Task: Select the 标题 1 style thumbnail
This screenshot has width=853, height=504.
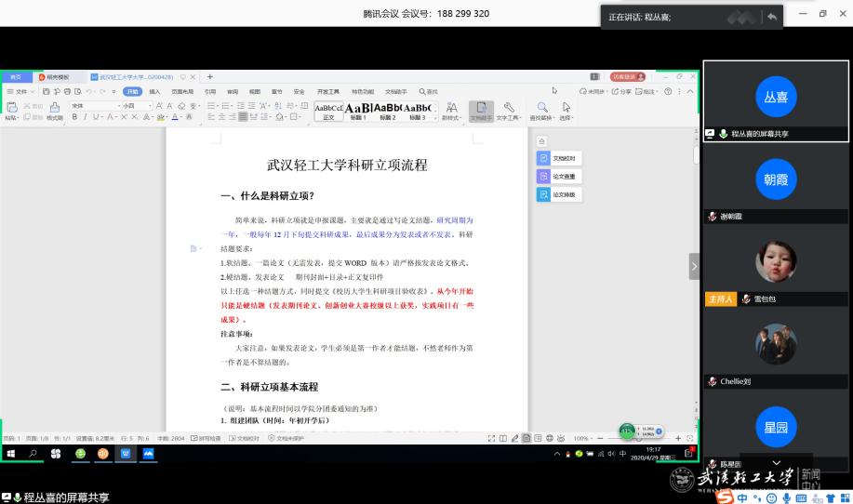Action: coord(358,111)
